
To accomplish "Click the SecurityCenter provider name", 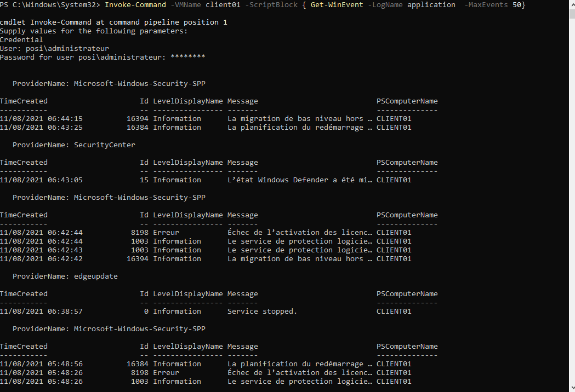I will 104,145.
